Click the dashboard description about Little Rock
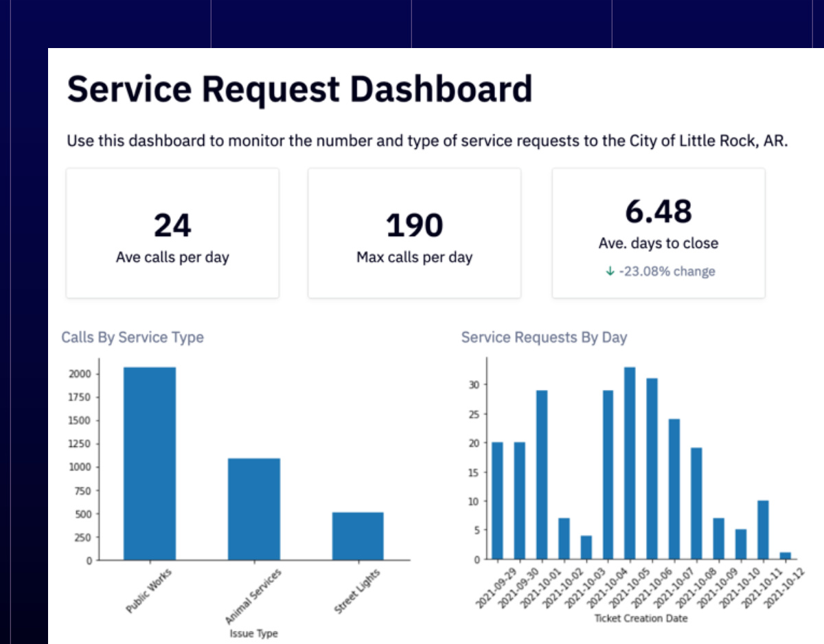 (x=426, y=141)
